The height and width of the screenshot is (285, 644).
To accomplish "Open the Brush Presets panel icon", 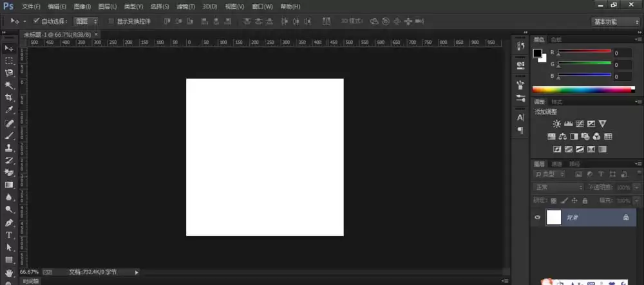I will coord(520,98).
